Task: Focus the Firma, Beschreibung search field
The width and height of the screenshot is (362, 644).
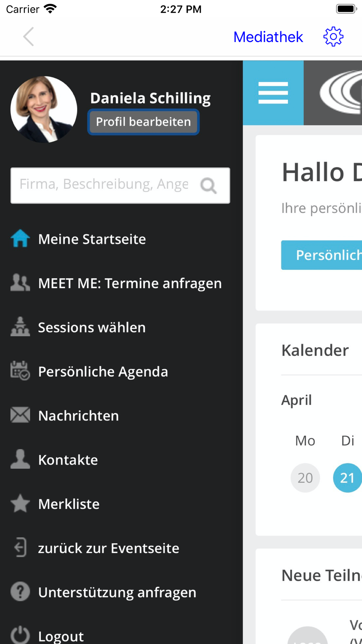Action: pyautogui.click(x=104, y=185)
